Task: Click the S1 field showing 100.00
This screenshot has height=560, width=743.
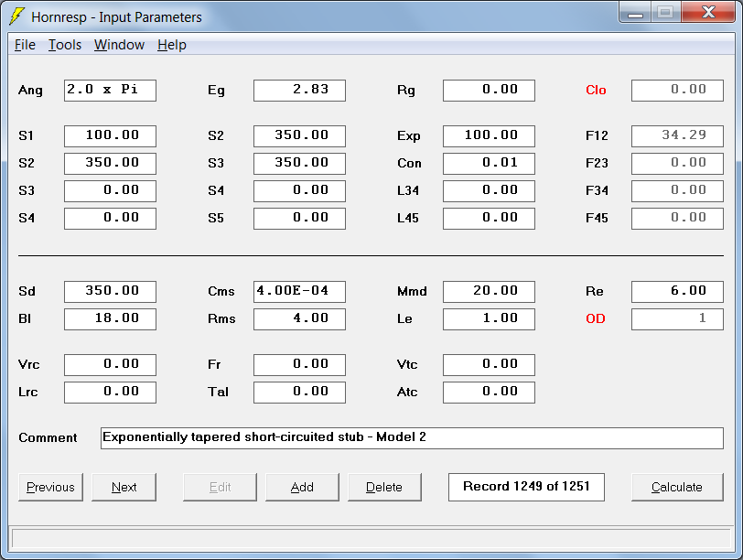Action: click(110, 136)
